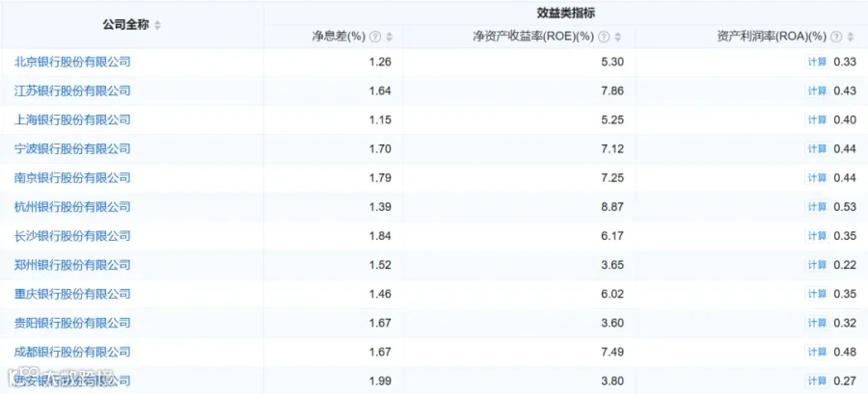The width and height of the screenshot is (868, 394).
Task: Open 江苏银行股份有限公司 company link
Action: [72, 91]
